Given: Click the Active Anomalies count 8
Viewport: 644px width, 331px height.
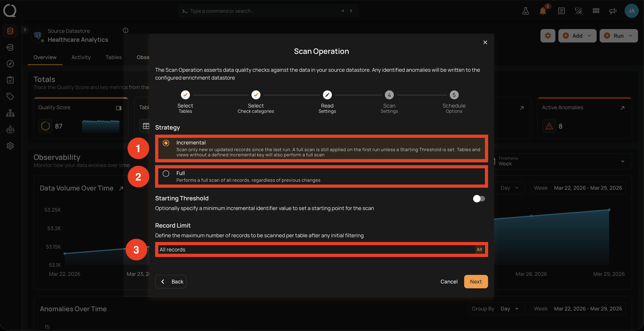Looking at the screenshot, I should coord(560,126).
